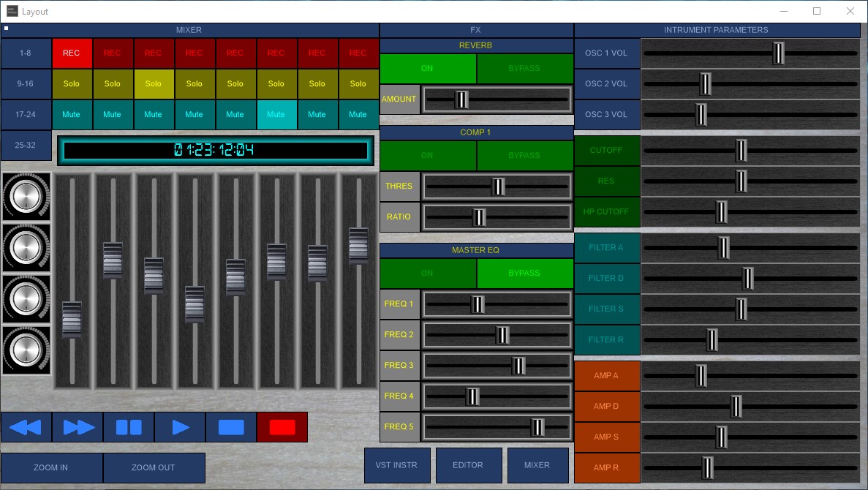Click the OSC 2 VOL slider handle
This screenshot has width=868, height=490.
tap(705, 83)
